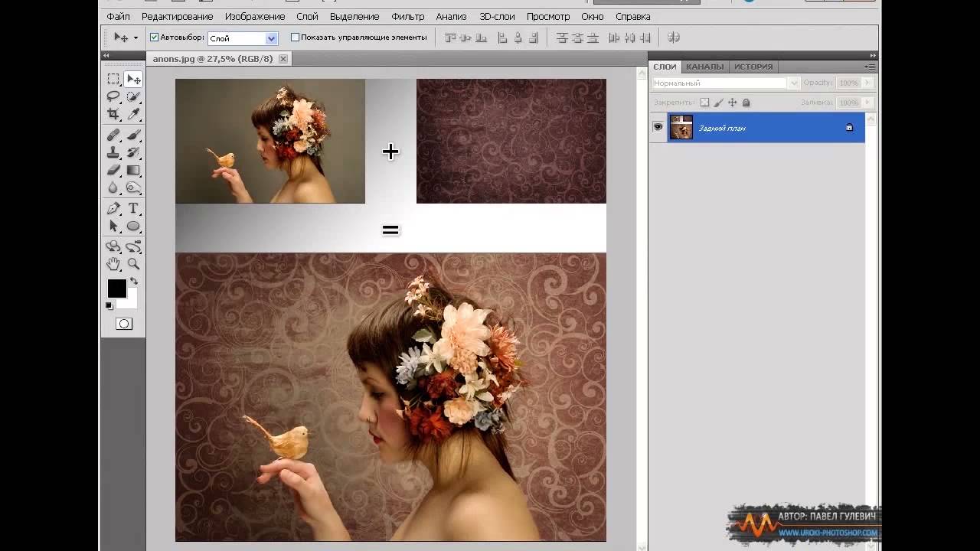Open the Слой auto-select dropdown
Viewport: 980px width, 551px height.
(271, 38)
